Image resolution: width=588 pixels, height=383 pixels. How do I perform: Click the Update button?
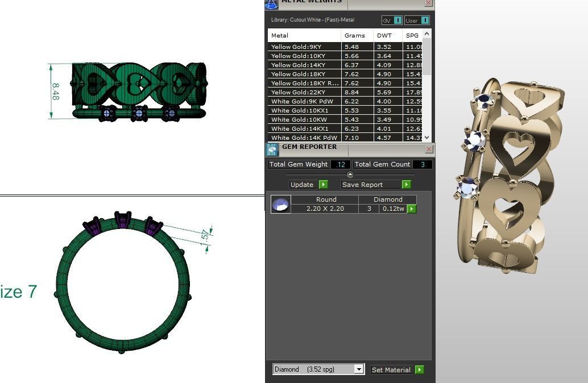pyautogui.click(x=304, y=184)
